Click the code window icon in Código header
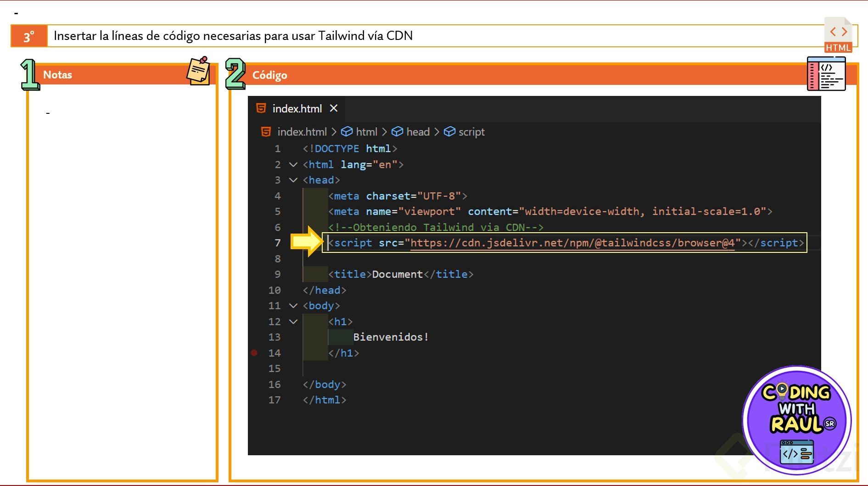 click(x=826, y=73)
